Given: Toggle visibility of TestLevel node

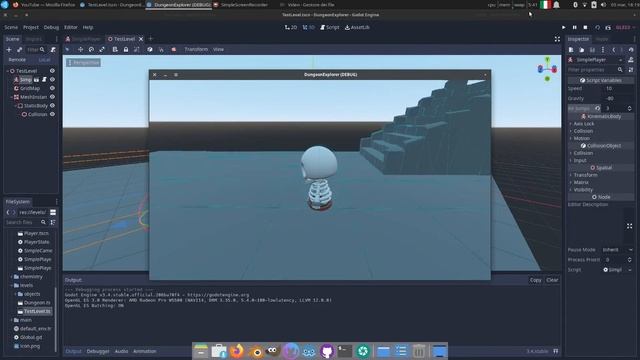Looking at the screenshot, I should click(x=52, y=71).
